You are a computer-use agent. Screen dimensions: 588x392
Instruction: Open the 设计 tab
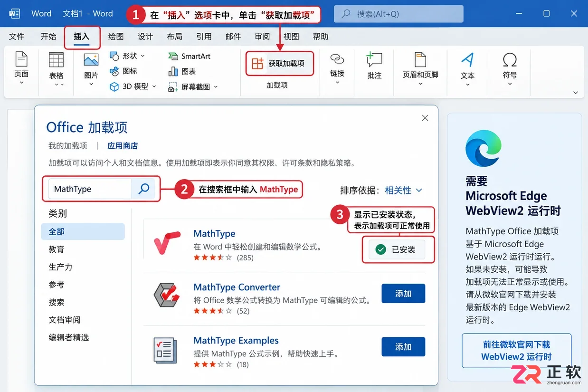145,37
